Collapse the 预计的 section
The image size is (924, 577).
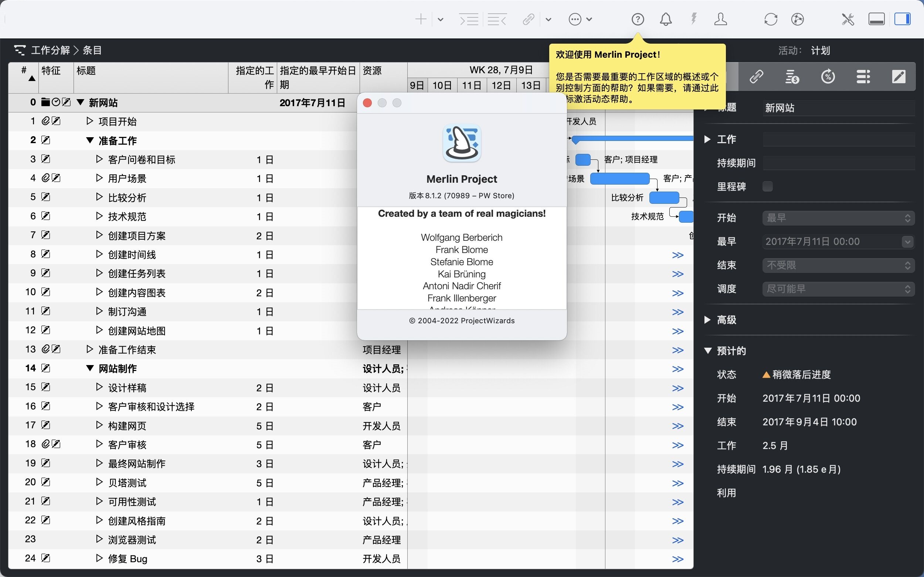point(708,351)
